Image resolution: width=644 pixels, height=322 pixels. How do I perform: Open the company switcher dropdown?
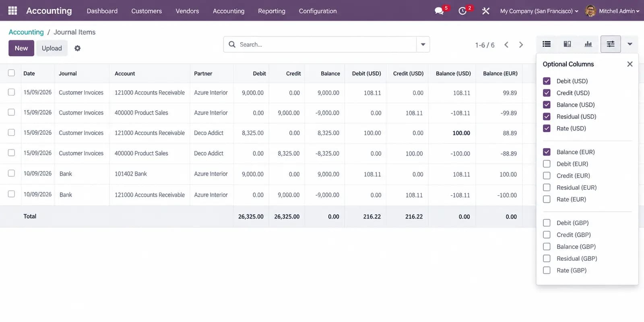539,11
